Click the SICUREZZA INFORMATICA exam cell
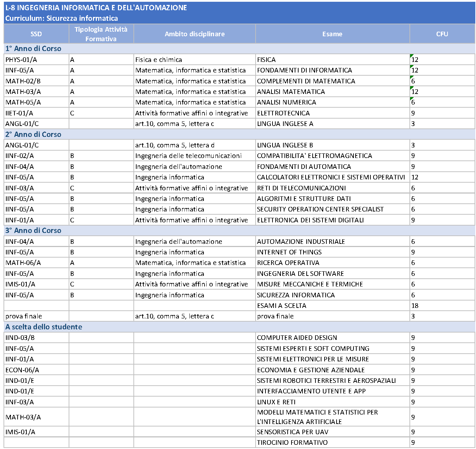 pyautogui.click(x=332, y=295)
